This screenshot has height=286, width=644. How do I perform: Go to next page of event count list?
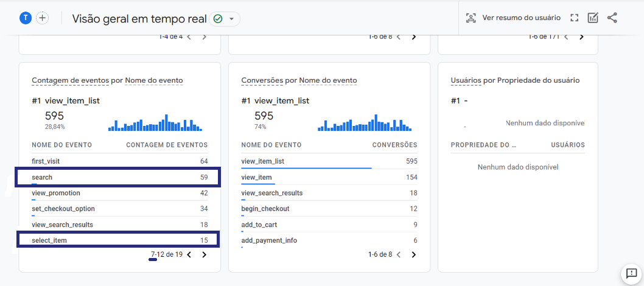(204, 255)
